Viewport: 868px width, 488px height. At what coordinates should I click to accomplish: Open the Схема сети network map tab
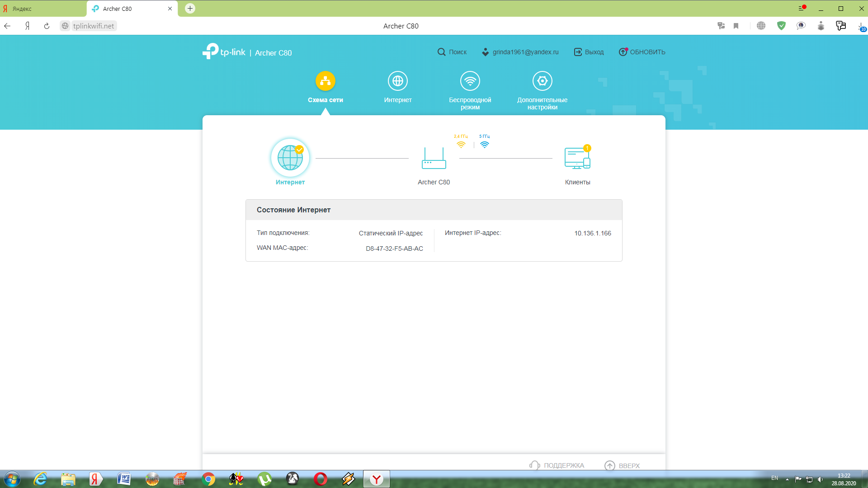click(x=325, y=87)
